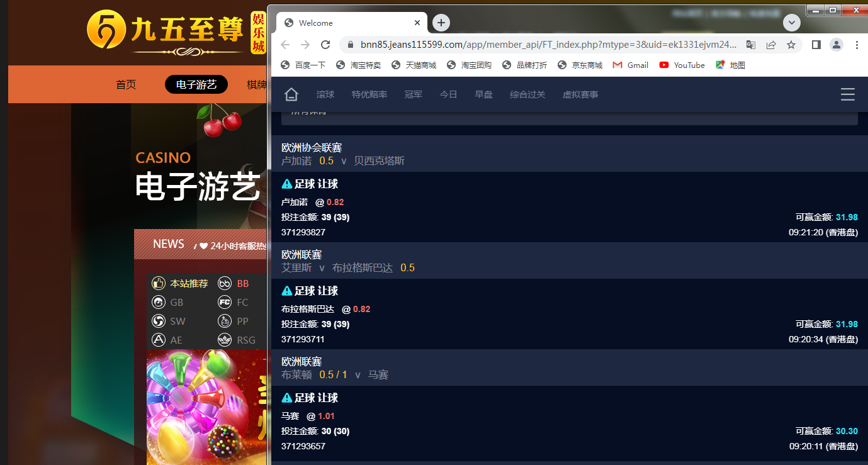Screen dimensions: 868x465
Task: Open Chrome's three-dot menu
Action: pyautogui.click(x=857, y=45)
